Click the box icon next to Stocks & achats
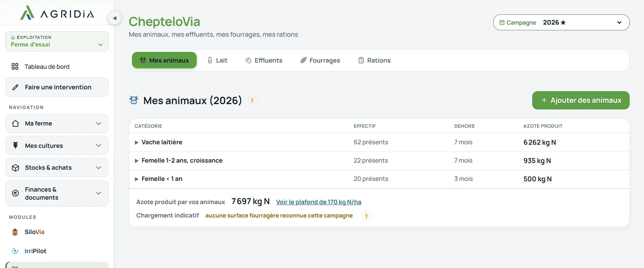 [15, 168]
